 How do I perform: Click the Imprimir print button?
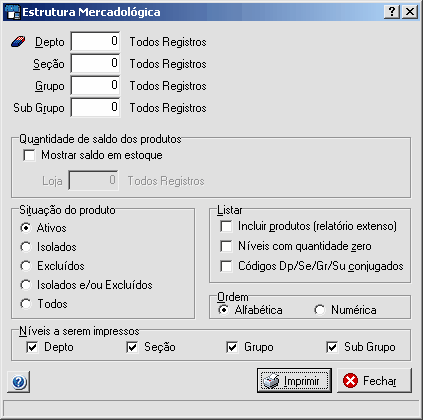[294, 380]
